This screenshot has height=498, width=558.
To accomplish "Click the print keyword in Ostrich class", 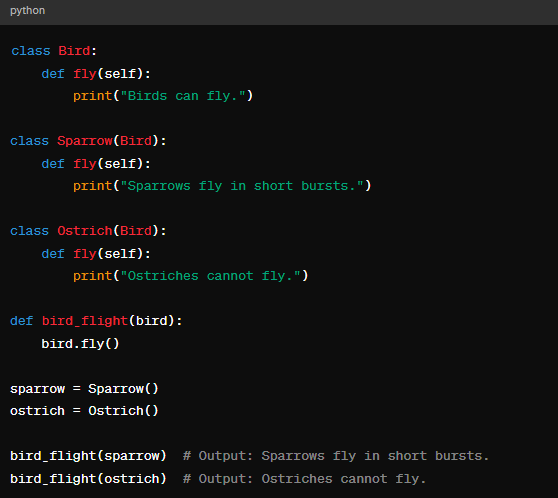I will click(93, 276).
